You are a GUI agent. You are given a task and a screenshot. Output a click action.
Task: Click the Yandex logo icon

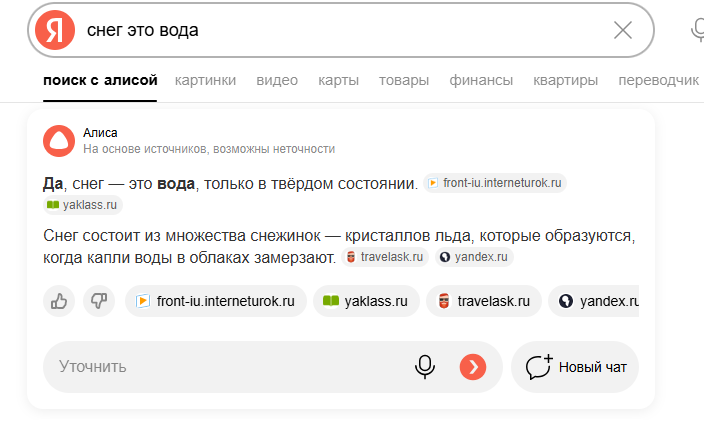[55, 30]
